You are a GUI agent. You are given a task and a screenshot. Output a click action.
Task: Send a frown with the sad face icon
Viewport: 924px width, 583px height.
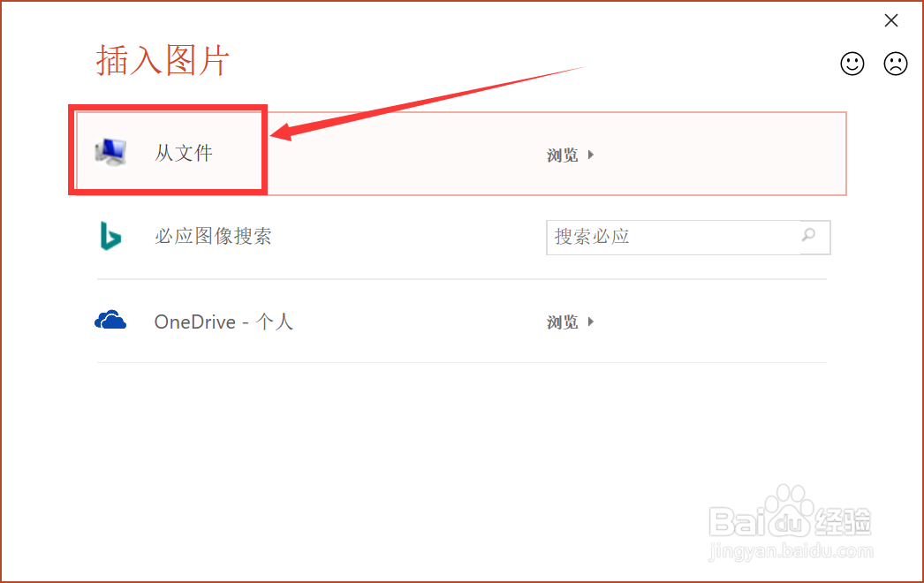[x=895, y=64]
